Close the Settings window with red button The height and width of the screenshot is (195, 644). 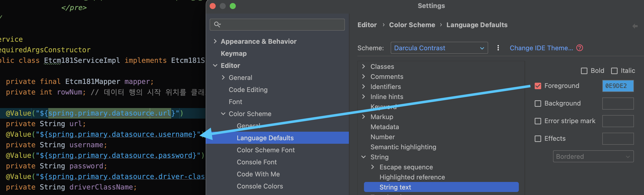pyautogui.click(x=213, y=6)
